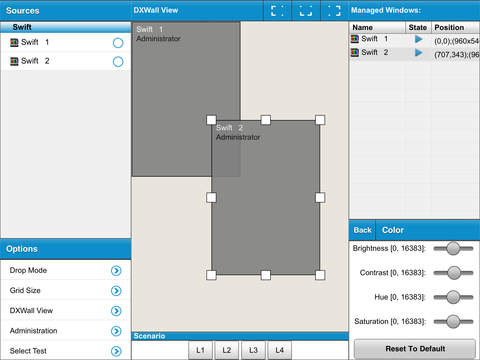Click the first layout icon beside DXWall View
The width and height of the screenshot is (480, 360).
coord(277,10)
